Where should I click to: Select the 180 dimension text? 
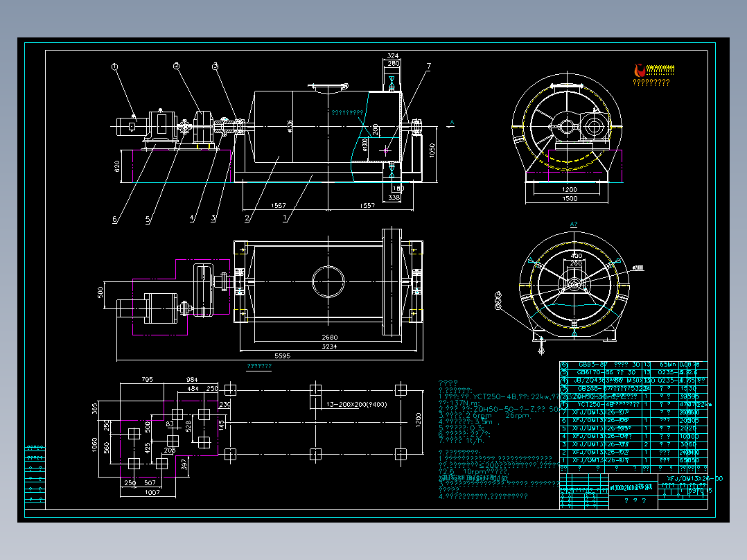pyautogui.click(x=398, y=189)
